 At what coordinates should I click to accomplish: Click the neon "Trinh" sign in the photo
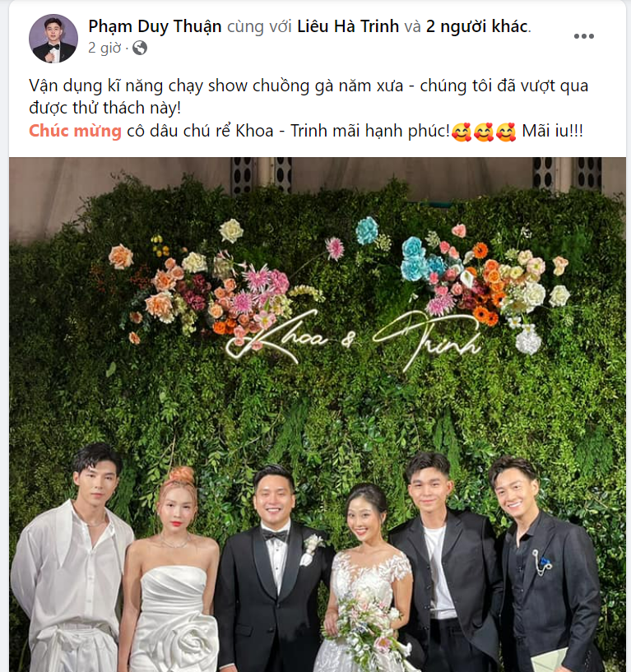pyautogui.click(x=426, y=339)
